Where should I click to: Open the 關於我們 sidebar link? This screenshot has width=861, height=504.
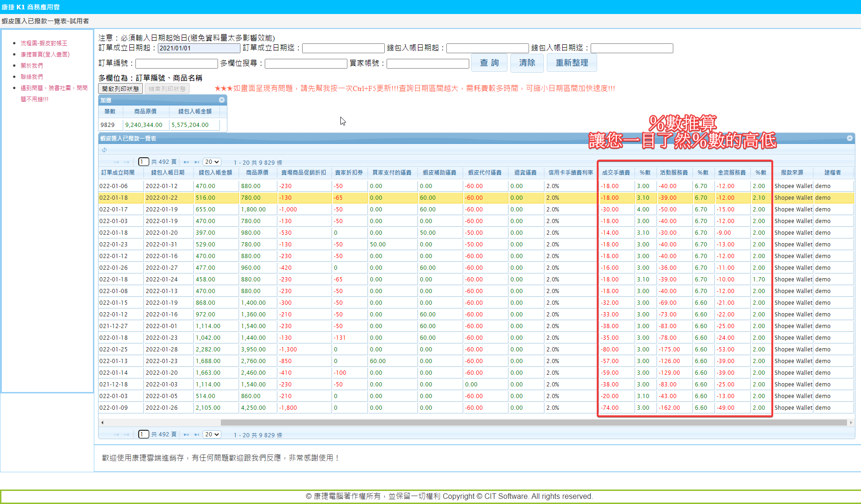click(x=32, y=65)
